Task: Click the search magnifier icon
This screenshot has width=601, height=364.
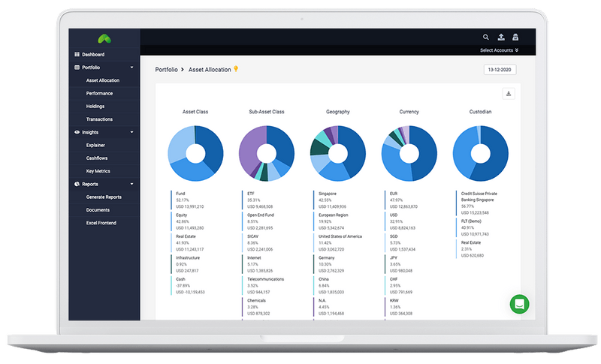Action: [x=485, y=37]
